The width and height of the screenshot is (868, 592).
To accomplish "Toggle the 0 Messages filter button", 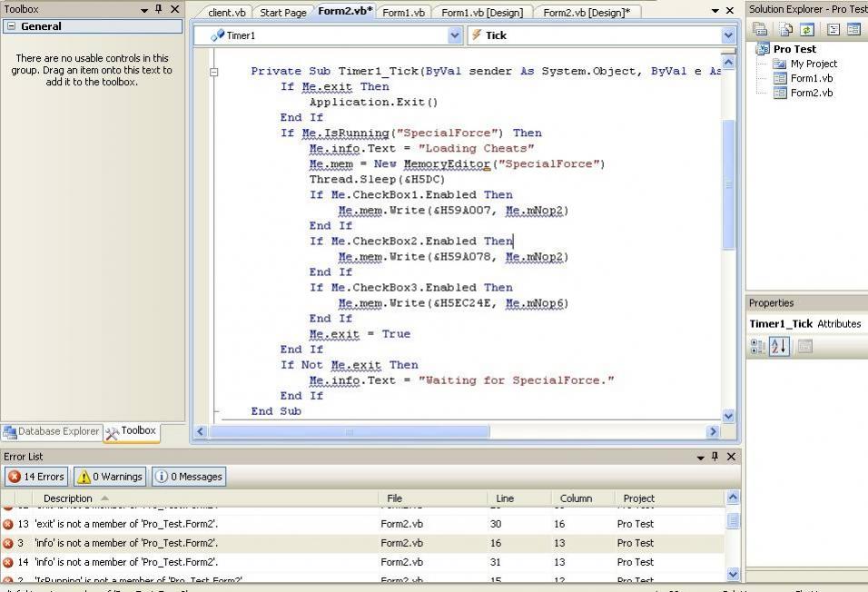I will tap(189, 477).
